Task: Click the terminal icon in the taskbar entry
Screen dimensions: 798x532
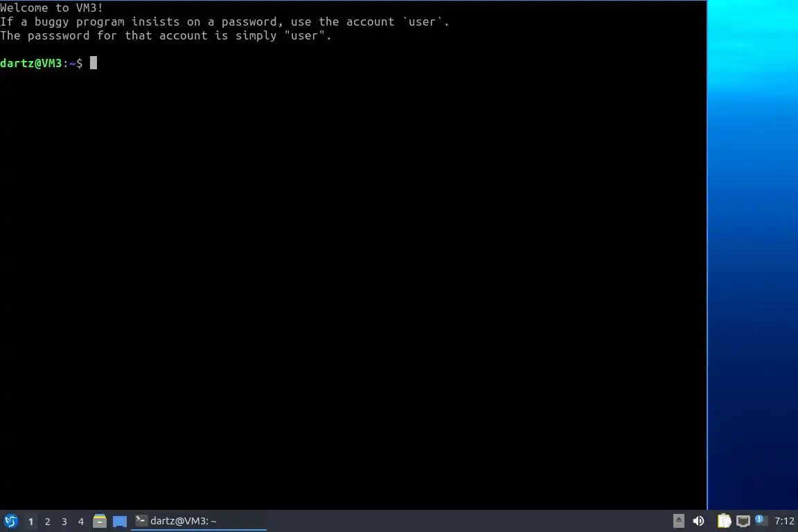Action: click(x=141, y=520)
